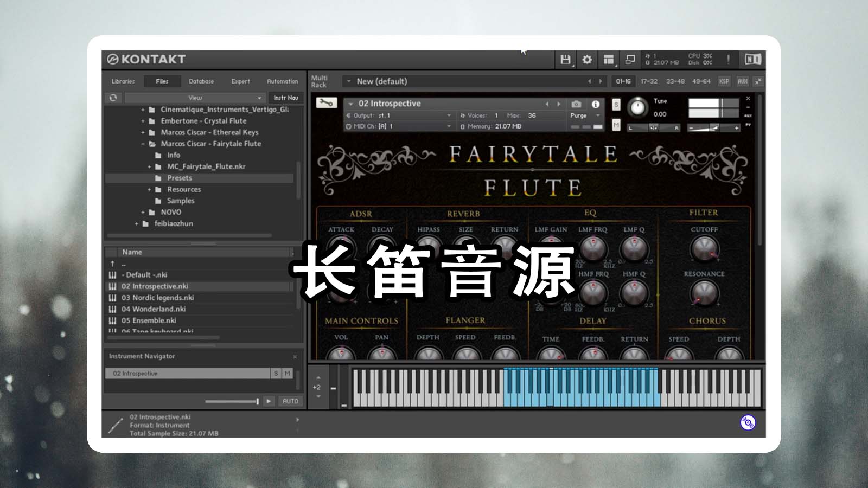The image size is (868, 488).
Task: Close the instrument with the X icon
Action: pyautogui.click(x=748, y=99)
